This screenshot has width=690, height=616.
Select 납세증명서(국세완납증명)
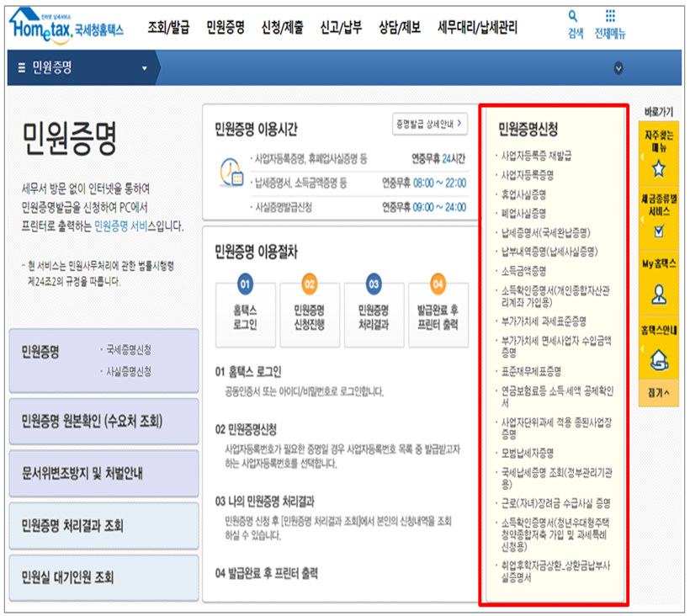pos(545,232)
